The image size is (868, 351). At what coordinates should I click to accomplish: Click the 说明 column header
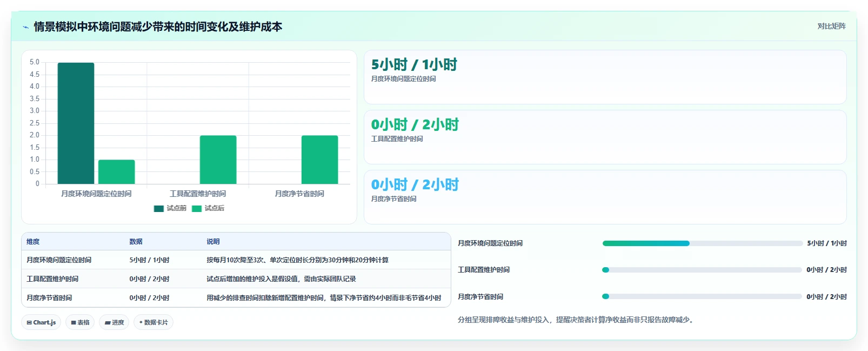click(213, 242)
